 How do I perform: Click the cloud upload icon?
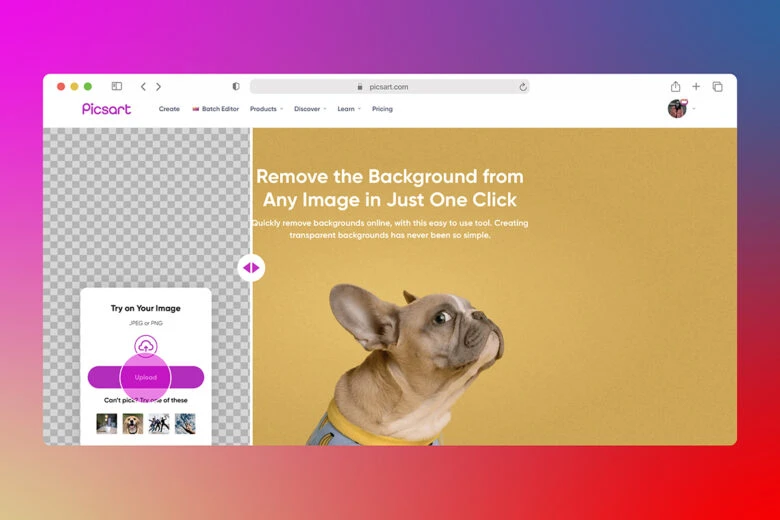point(146,345)
